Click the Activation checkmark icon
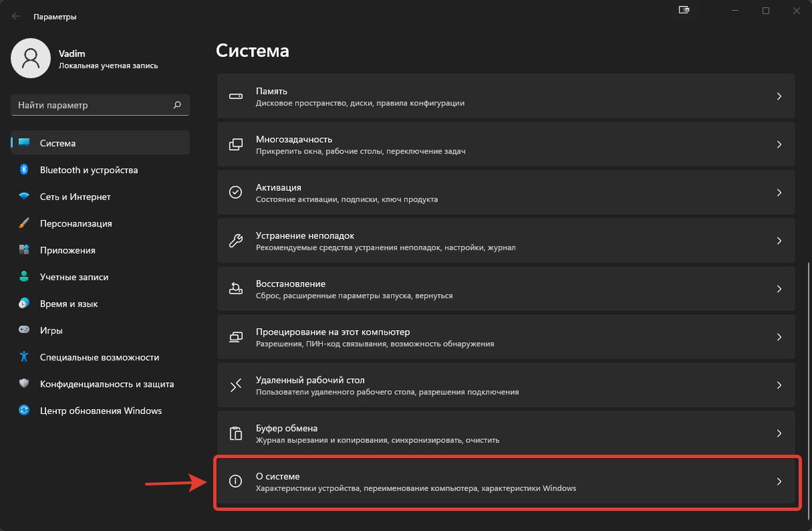The width and height of the screenshot is (812, 531). (235, 193)
